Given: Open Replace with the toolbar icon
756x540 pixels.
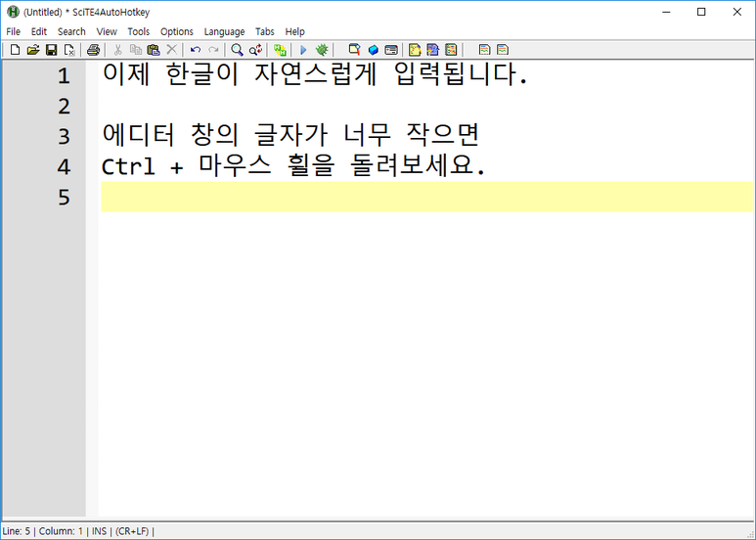Looking at the screenshot, I should point(255,50).
